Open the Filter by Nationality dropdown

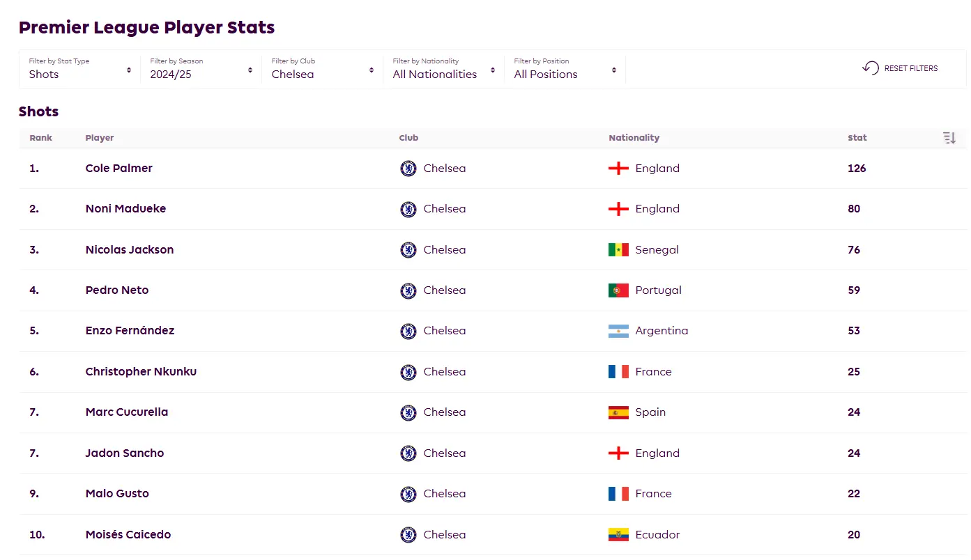pos(444,69)
